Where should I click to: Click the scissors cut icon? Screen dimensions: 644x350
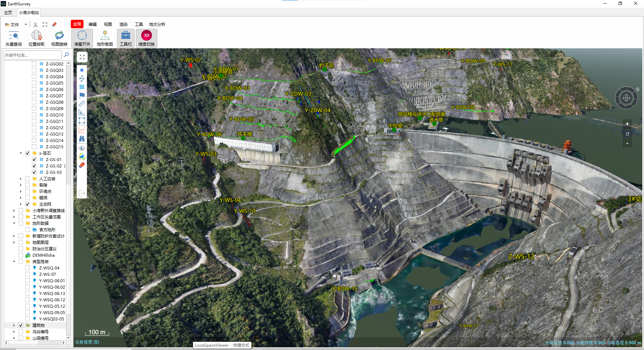click(36, 24)
